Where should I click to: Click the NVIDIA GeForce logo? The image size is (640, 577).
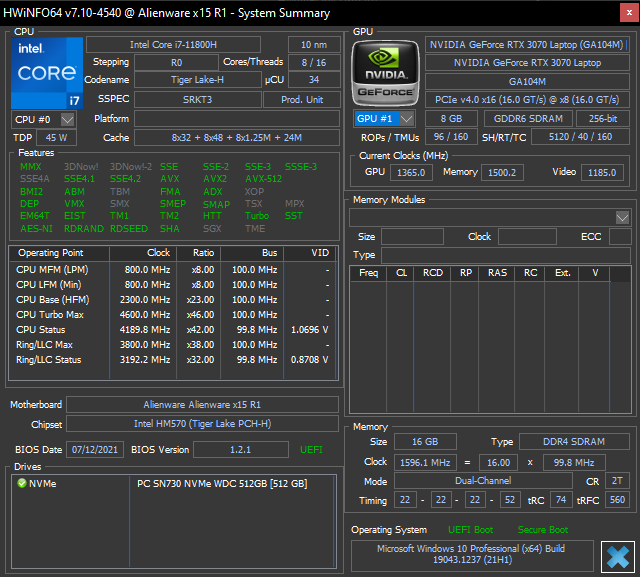[x=386, y=71]
